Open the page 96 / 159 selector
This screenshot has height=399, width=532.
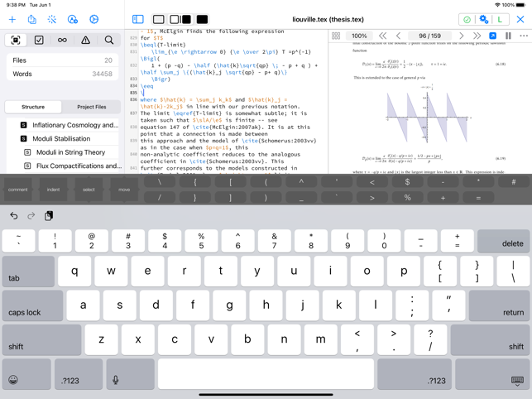pyautogui.click(x=429, y=36)
